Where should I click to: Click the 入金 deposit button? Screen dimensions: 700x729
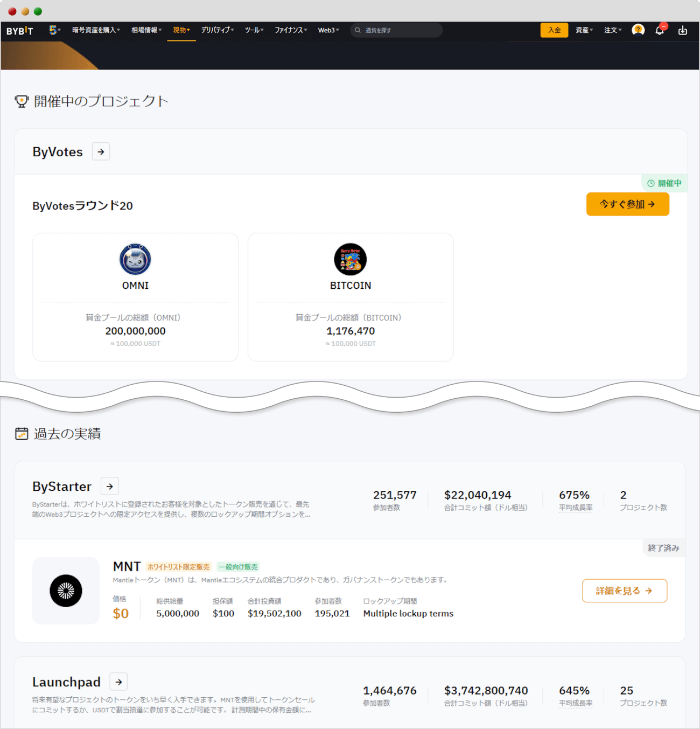pos(554,30)
